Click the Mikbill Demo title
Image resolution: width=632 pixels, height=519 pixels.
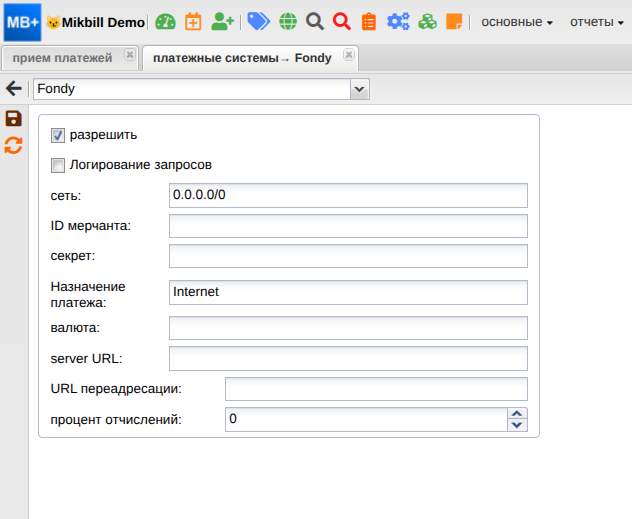[x=103, y=23]
